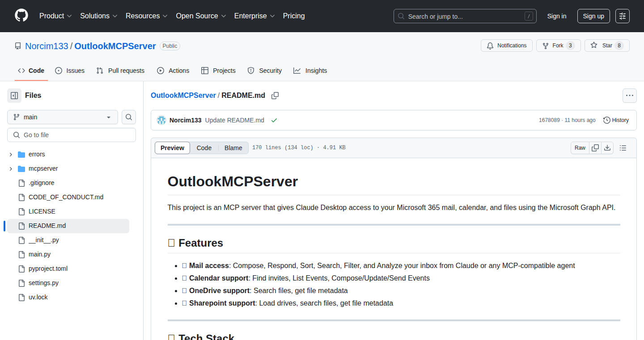The height and width of the screenshot is (340, 644).
Task: Download the raw file icon
Action: point(607,148)
